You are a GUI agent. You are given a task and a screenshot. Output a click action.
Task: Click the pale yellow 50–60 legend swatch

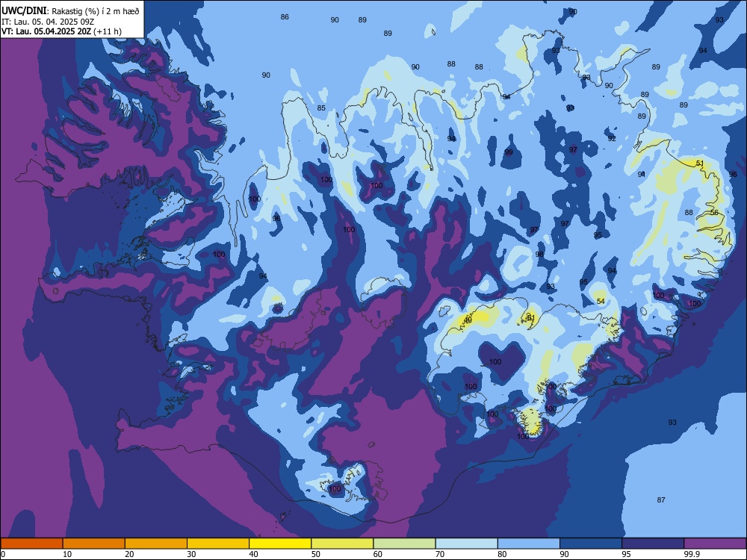342,544
